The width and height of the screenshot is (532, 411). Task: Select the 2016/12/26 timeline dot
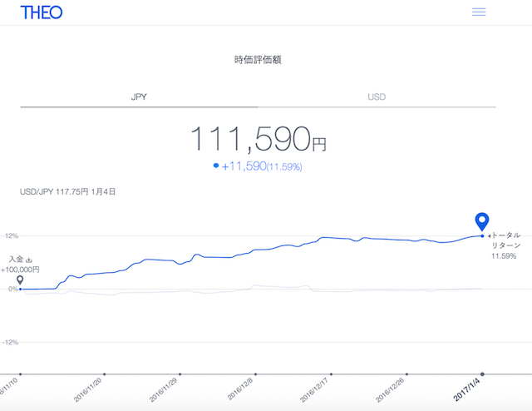click(406, 374)
